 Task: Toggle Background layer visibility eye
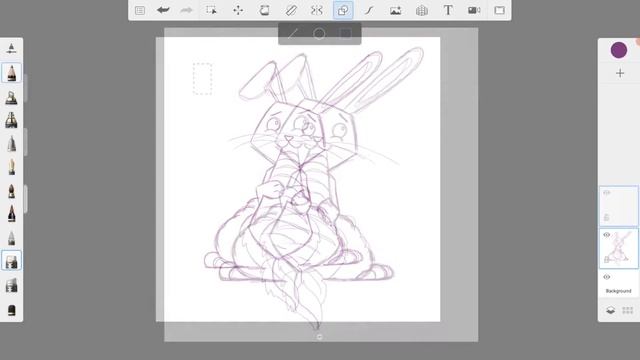tap(607, 277)
